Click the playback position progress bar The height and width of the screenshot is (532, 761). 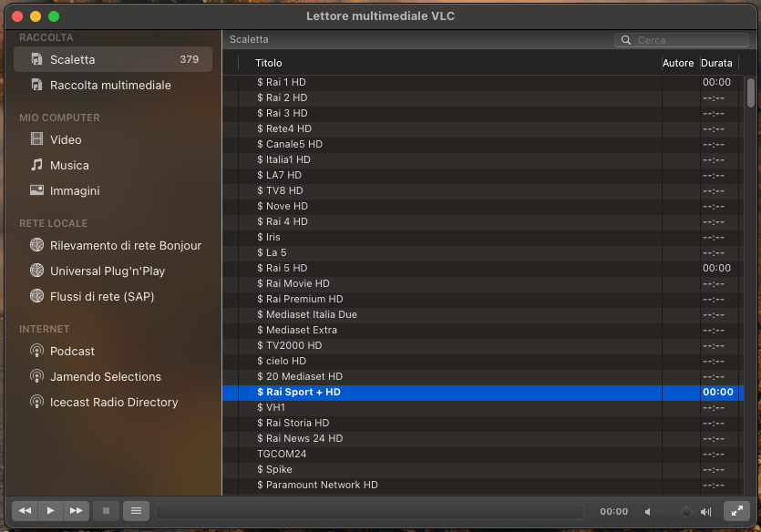pyautogui.click(x=370, y=512)
